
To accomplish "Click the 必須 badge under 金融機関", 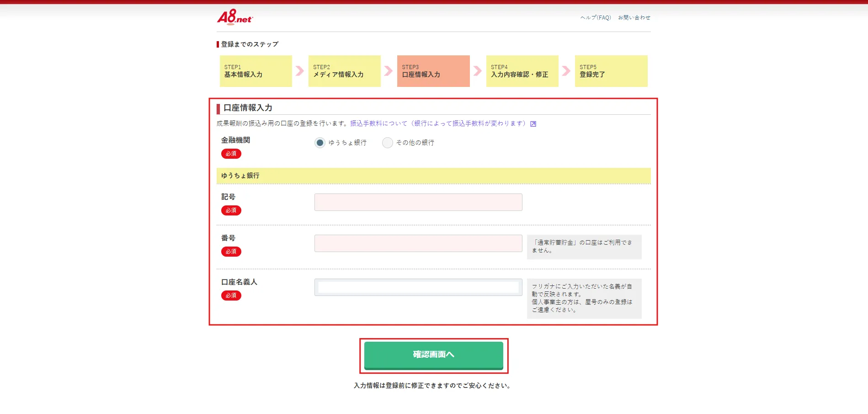I will pos(231,154).
